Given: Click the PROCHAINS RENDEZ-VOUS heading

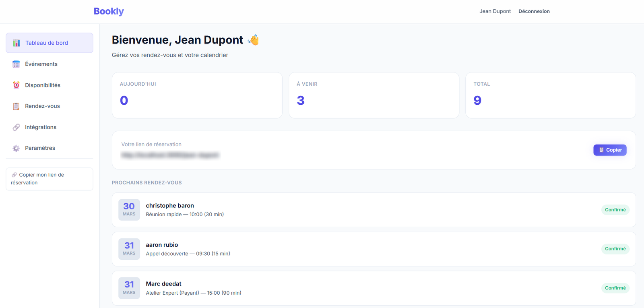Looking at the screenshot, I should click(x=147, y=183).
